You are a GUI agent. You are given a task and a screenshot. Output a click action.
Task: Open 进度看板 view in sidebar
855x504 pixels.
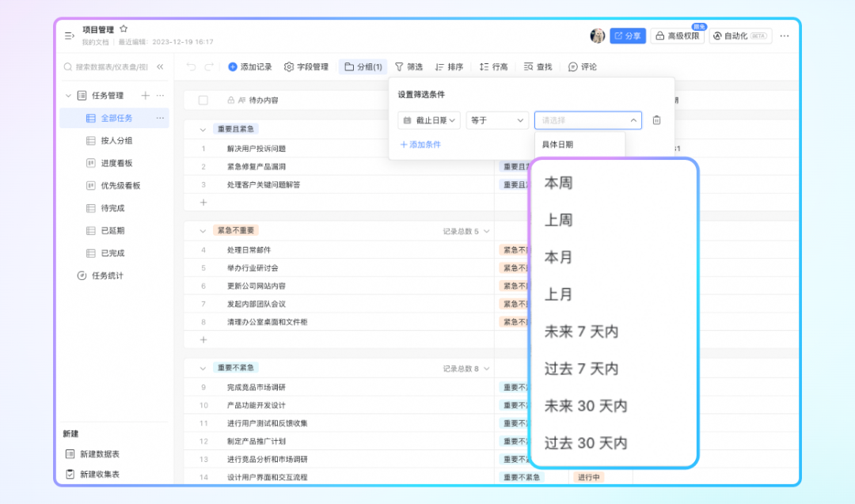pyautogui.click(x=116, y=163)
